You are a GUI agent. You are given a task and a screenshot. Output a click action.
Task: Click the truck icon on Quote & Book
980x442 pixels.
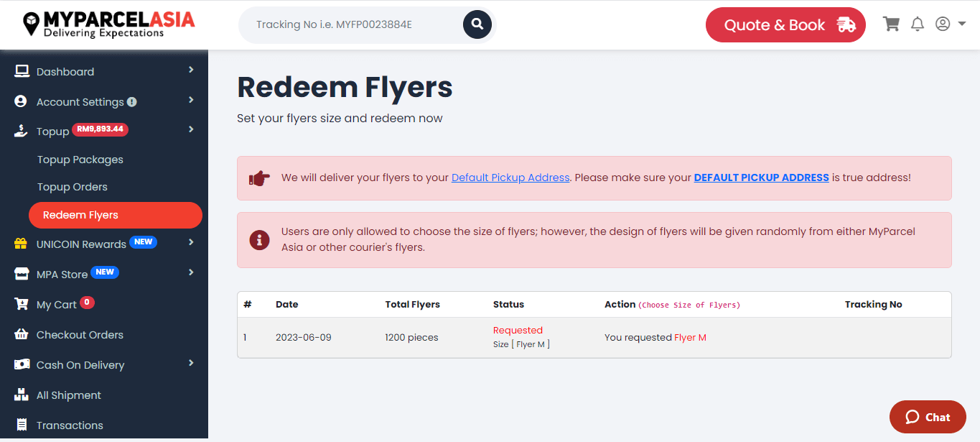click(x=846, y=24)
